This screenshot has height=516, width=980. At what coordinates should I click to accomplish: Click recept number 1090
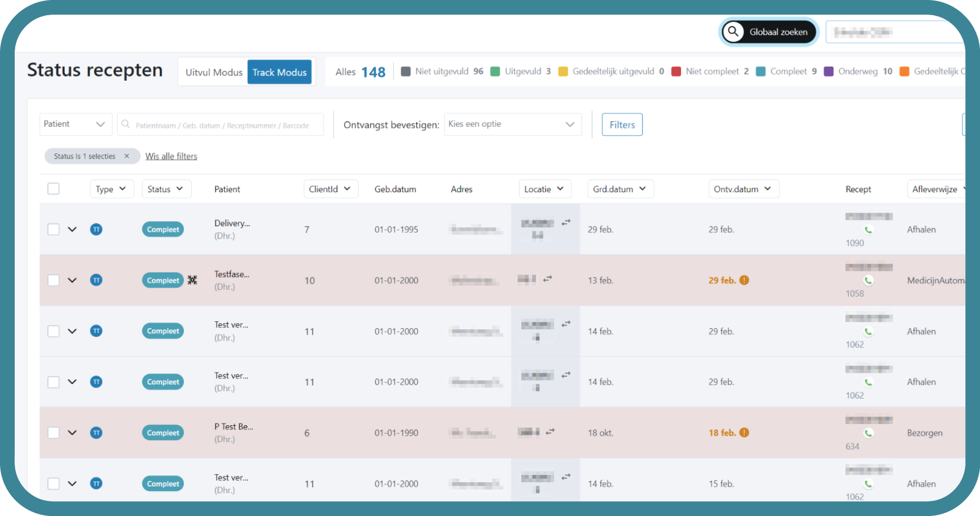tap(855, 243)
